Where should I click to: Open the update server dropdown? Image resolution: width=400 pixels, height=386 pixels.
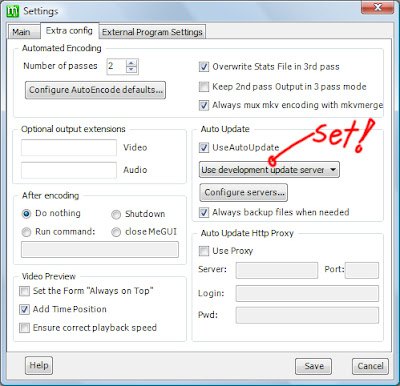coord(269,170)
